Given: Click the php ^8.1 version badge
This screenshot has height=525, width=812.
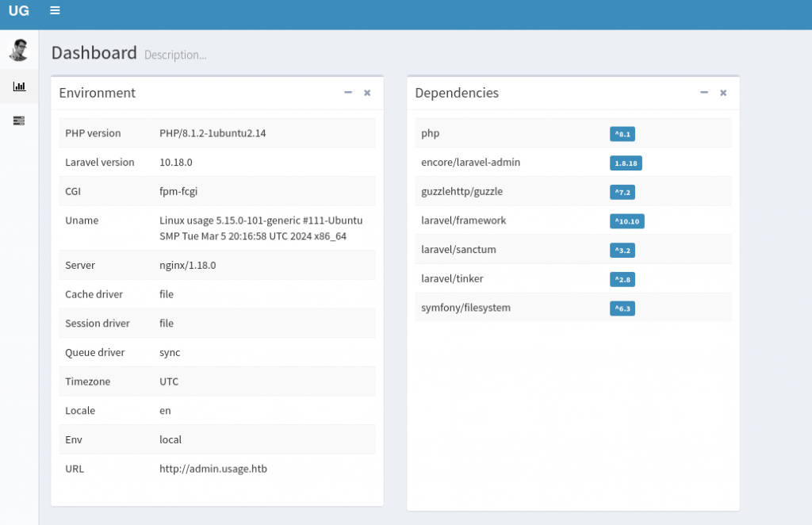Looking at the screenshot, I should (x=622, y=134).
